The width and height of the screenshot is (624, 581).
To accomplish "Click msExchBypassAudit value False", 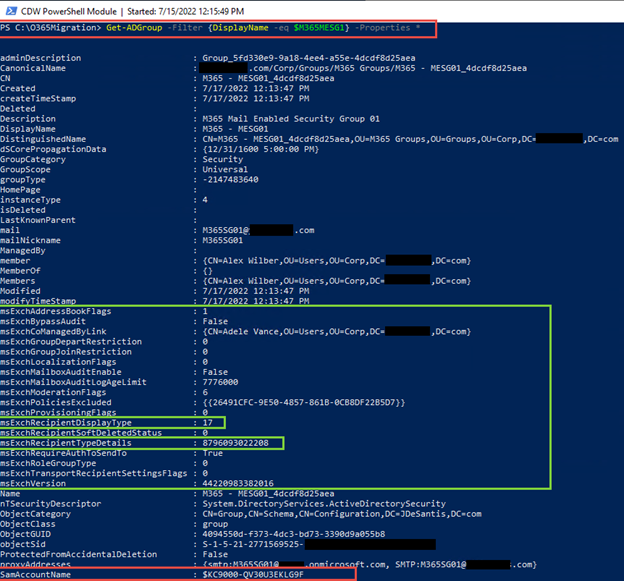I will (x=215, y=322).
